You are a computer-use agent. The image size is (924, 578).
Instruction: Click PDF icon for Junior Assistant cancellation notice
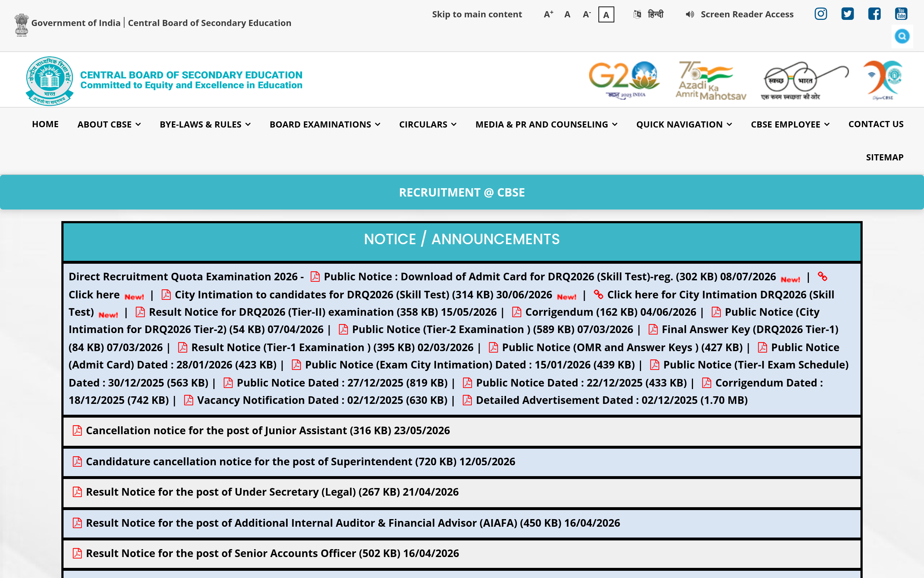tap(77, 431)
